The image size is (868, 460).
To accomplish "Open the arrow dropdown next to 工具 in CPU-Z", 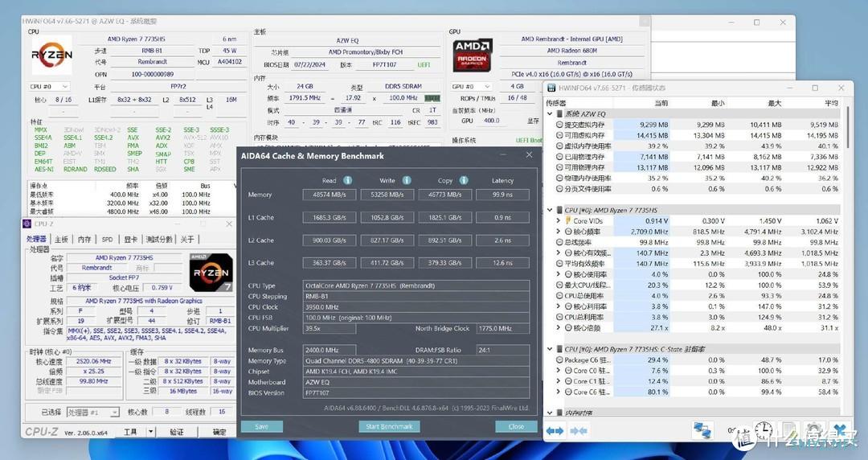I will 150,432.
